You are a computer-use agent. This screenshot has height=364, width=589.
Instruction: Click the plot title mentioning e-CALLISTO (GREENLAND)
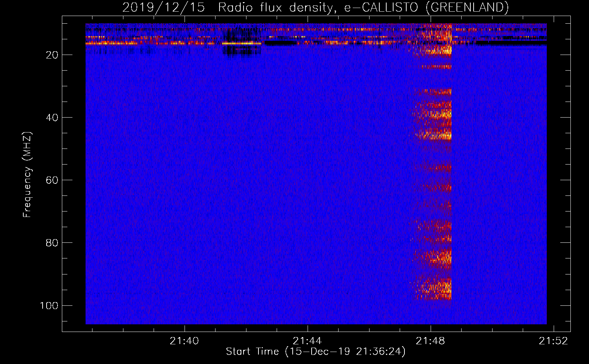[x=316, y=7]
